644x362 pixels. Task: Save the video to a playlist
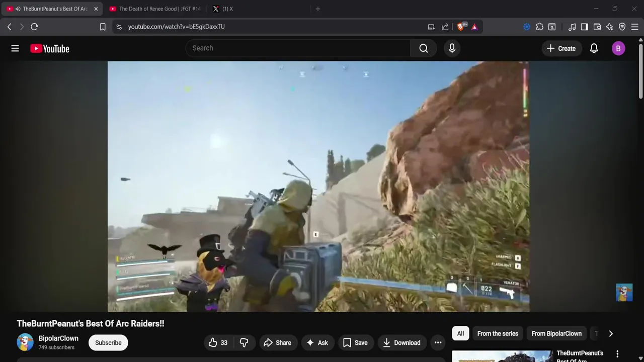(355, 343)
